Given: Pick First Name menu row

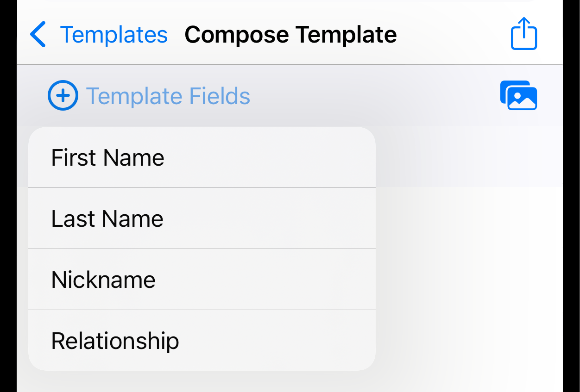Looking at the screenshot, I should (x=202, y=157).
